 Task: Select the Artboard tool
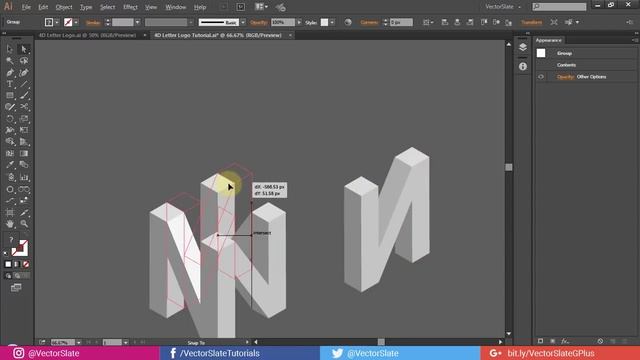pos(10,213)
